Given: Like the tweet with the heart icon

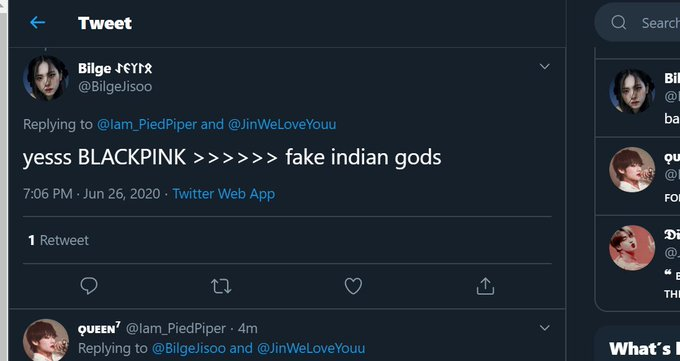Looking at the screenshot, I should (x=353, y=286).
